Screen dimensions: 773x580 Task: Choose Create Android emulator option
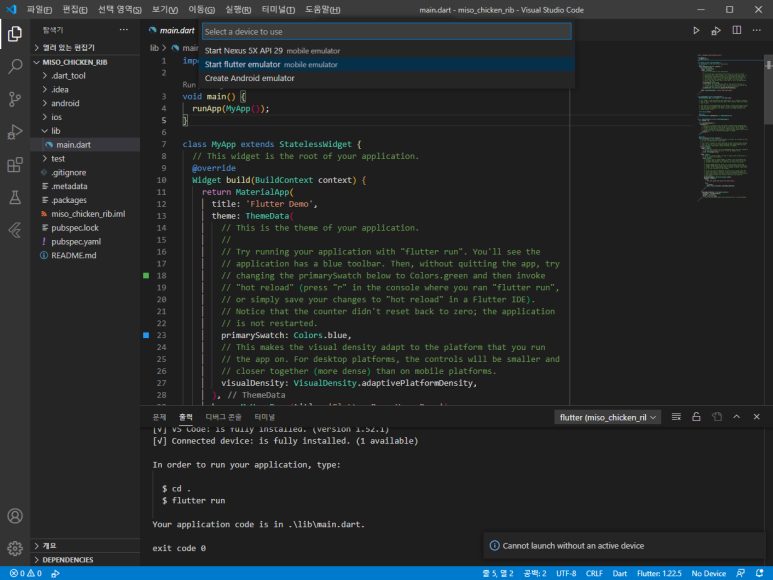pyautogui.click(x=387, y=78)
